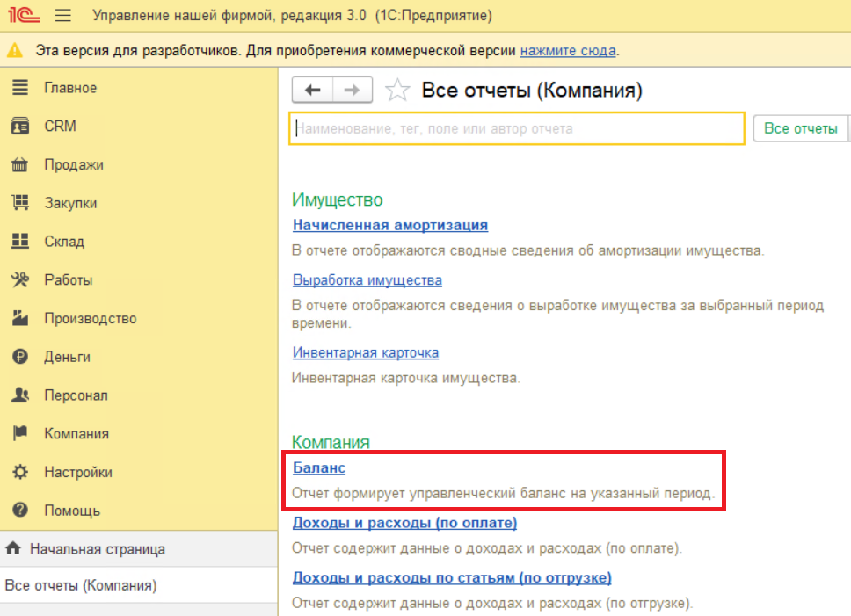Click the Закупки cart icon
This screenshot has width=851, height=616.
pos(20,203)
